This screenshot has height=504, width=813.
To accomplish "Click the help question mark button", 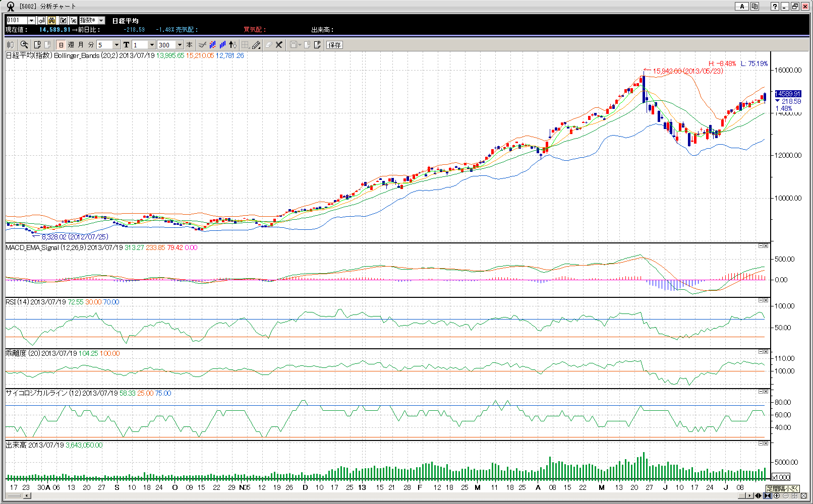I will (775, 6).
